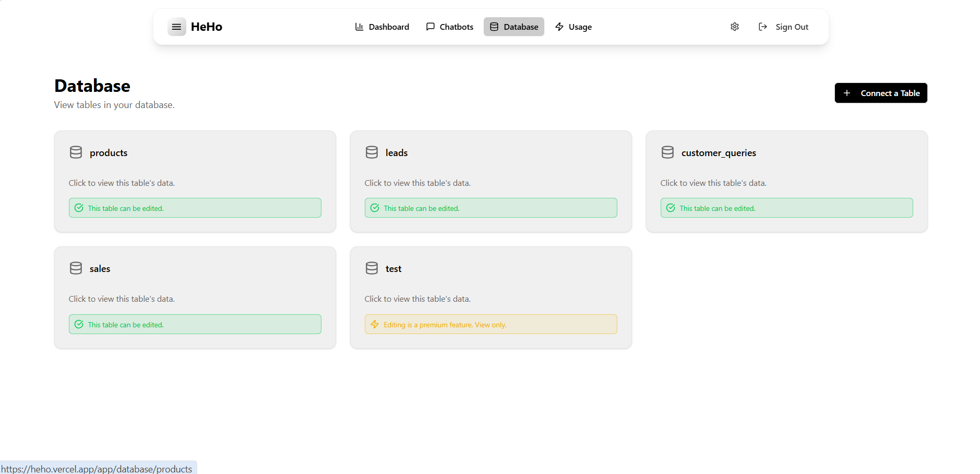This screenshot has width=980, height=474.
Task: Click 'View tables in your database.' subtitle
Action: coord(114,105)
